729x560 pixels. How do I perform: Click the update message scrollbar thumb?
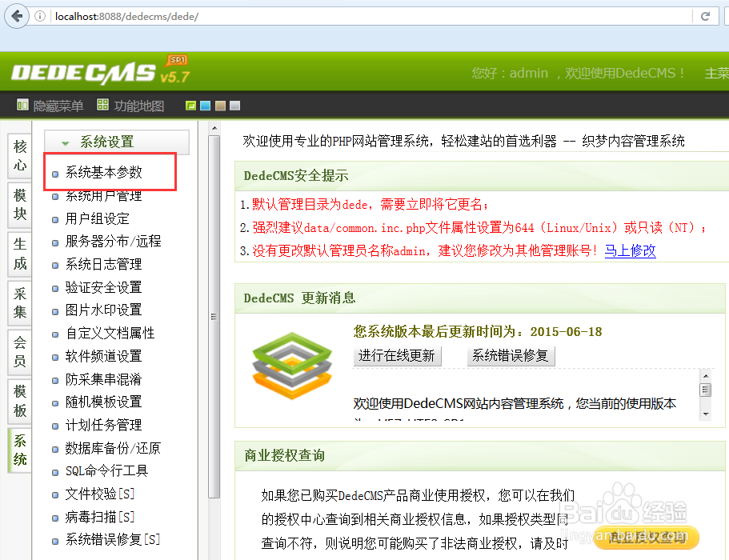pos(706,390)
